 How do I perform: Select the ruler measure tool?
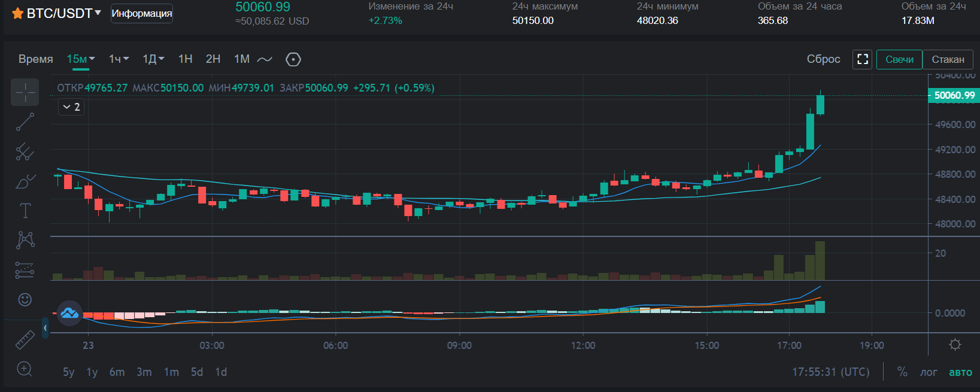[x=25, y=340]
